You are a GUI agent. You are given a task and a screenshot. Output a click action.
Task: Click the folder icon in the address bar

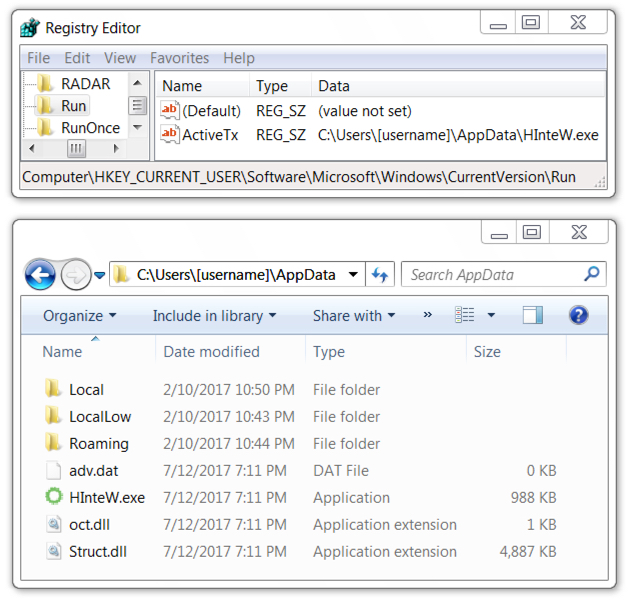(x=121, y=275)
